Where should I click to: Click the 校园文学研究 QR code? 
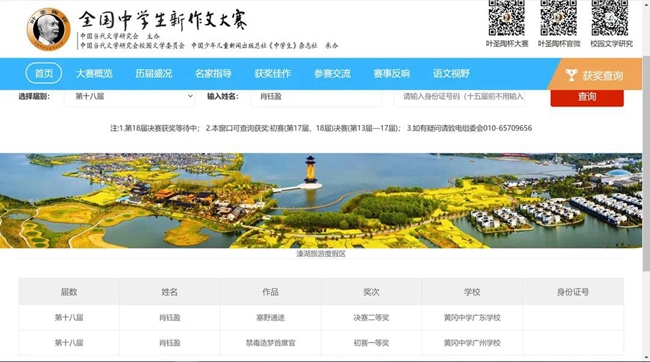[x=610, y=17]
